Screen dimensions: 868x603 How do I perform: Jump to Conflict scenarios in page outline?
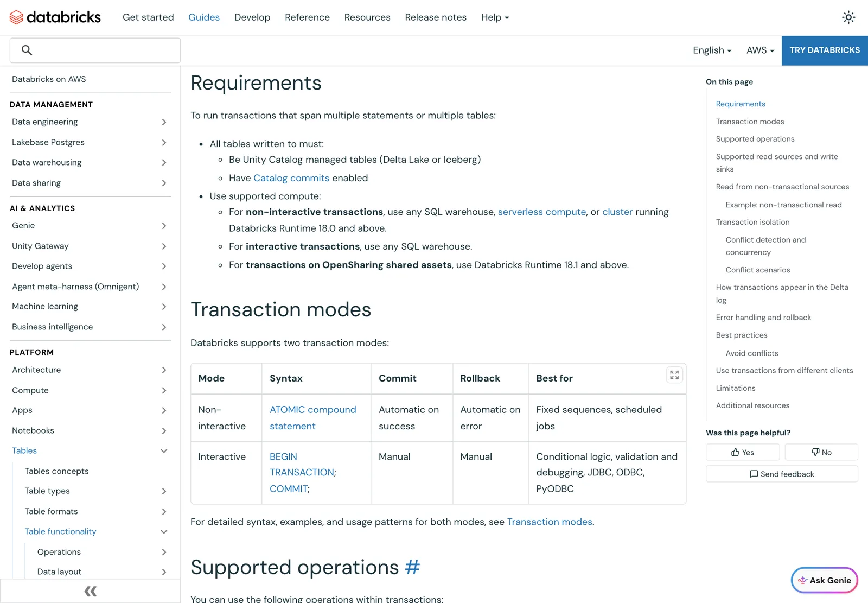click(x=758, y=270)
